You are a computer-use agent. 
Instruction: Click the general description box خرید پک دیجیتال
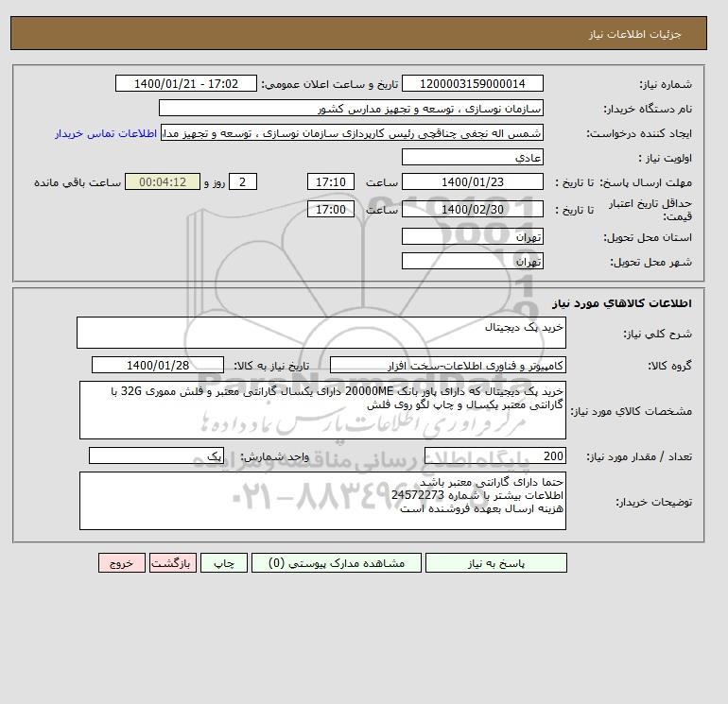click(321, 333)
